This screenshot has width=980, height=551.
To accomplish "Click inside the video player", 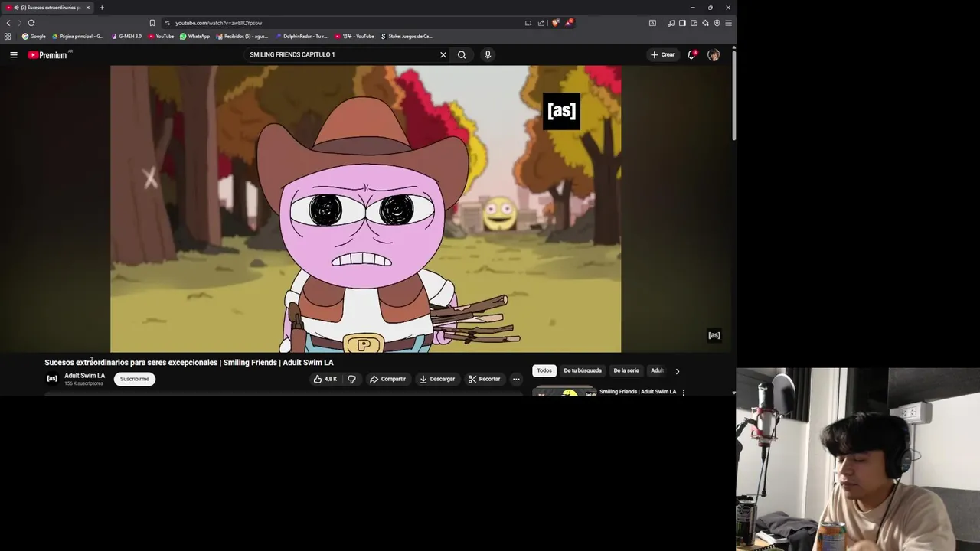I will pyautogui.click(x=365, y=208).
